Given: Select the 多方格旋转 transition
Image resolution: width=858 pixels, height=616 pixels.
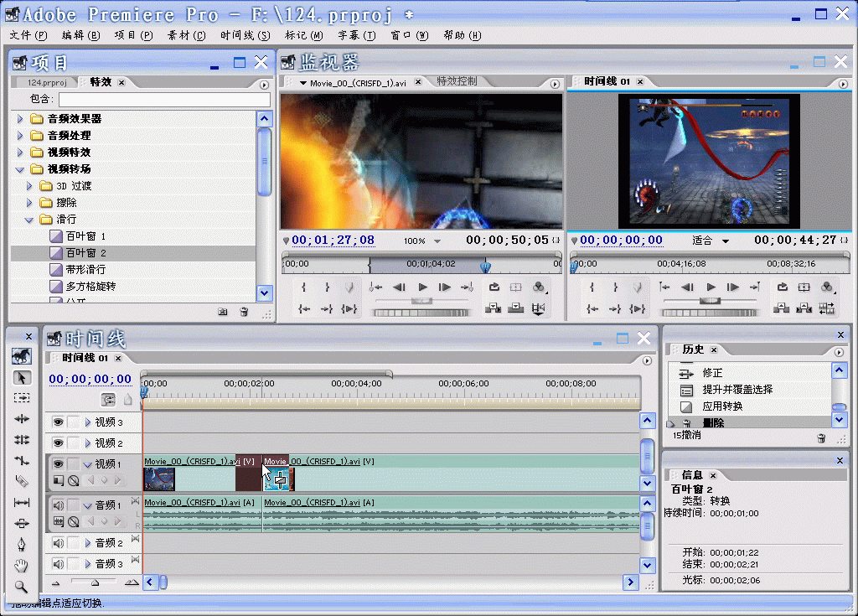Looking at the screenshot, I should tap(90, 287).
